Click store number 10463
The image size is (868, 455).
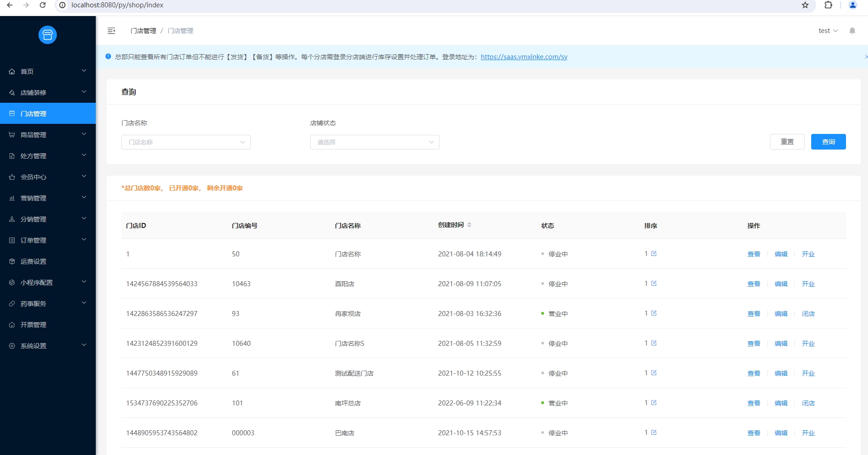(241, 284)
